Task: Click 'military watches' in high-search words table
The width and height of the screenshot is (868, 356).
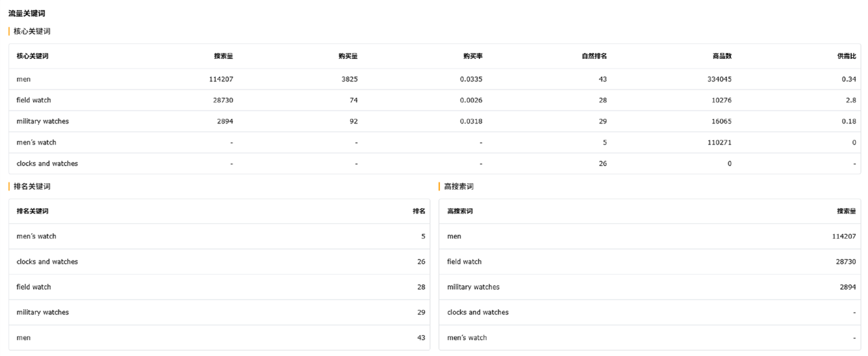Action: tap(473, 287)
